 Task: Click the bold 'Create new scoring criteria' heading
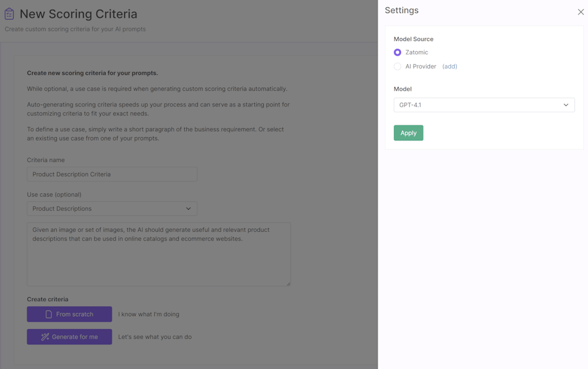[92, 73]
